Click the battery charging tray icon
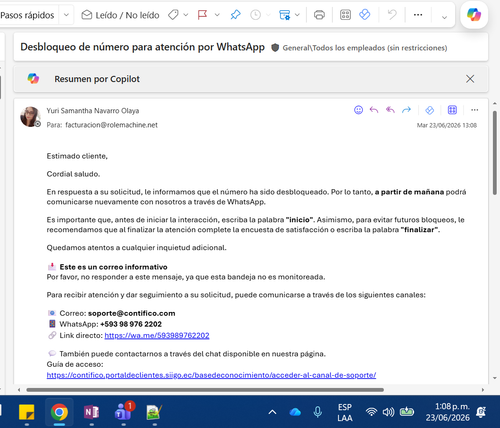Viewport: 500px width, 428px height. click(407, 412)
